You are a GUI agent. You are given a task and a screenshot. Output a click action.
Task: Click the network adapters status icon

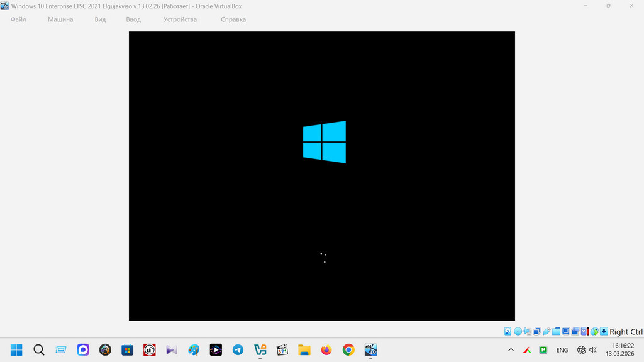(537, 331)
